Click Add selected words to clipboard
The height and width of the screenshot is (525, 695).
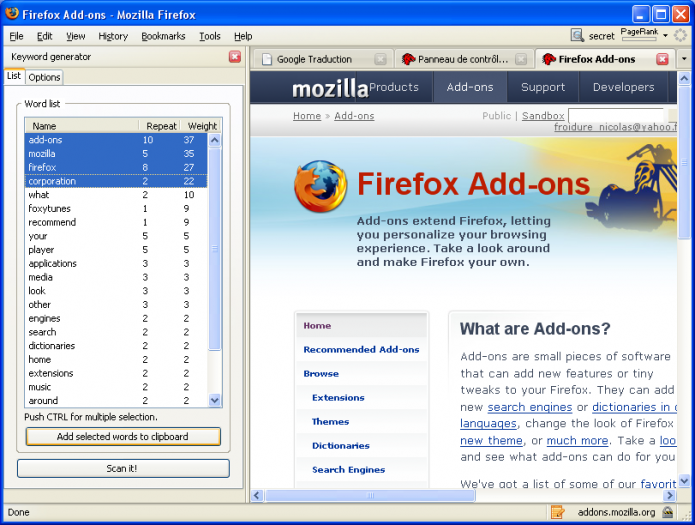coord(122,437)
